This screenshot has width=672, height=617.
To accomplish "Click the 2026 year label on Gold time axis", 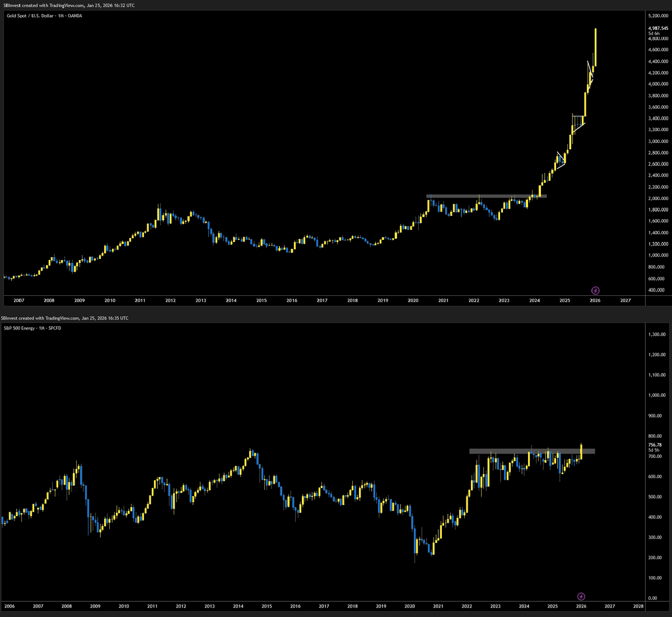I will coord(594,301).
